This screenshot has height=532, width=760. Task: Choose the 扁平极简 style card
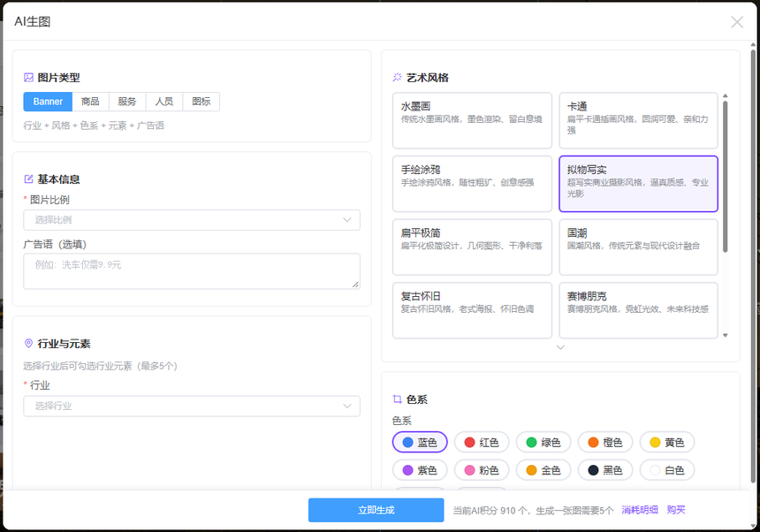pyautogui.click(x=472, y=247)
